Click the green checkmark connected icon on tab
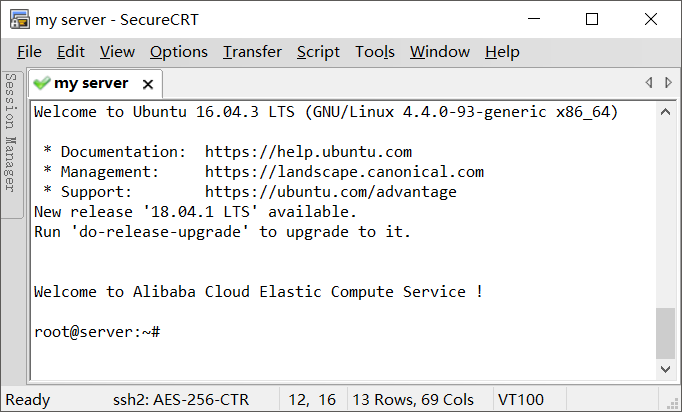The image size is (682, 412). click(42, 83)
